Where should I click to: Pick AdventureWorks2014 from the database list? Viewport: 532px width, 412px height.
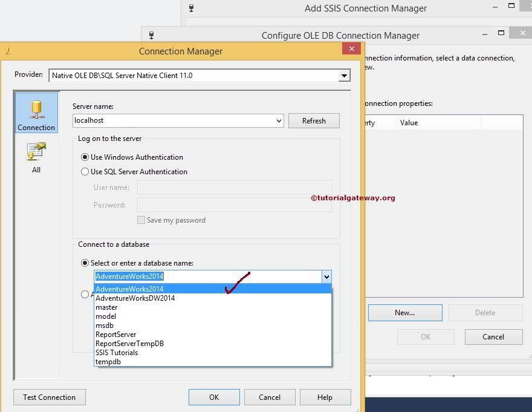[213, 289]
